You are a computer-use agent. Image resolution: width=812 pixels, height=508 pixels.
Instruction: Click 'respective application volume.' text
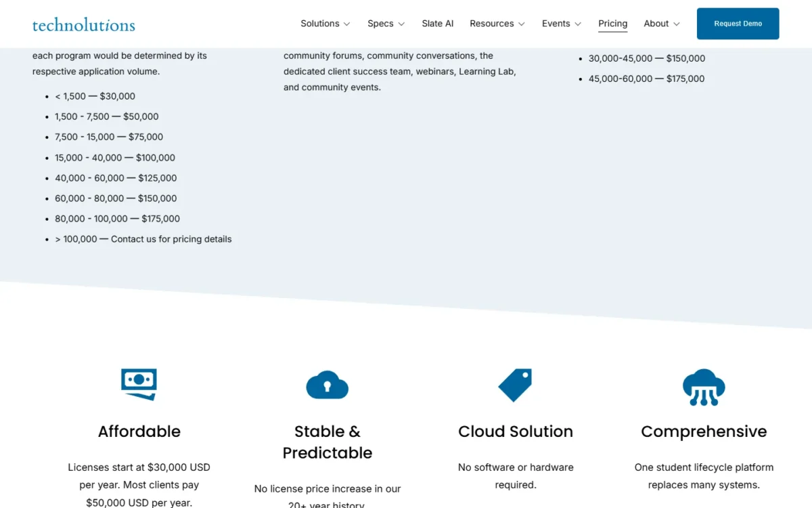[96, 71]
